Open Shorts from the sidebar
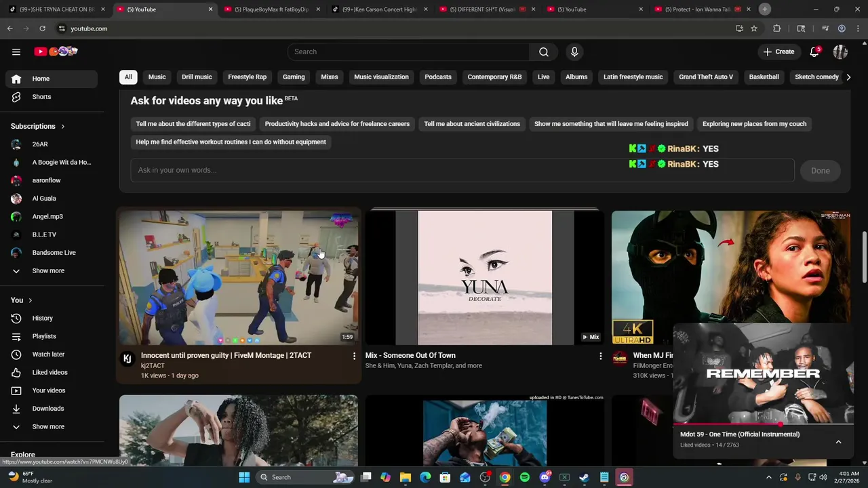The width and height of the screenshot is (868, 488). [52, 97]
